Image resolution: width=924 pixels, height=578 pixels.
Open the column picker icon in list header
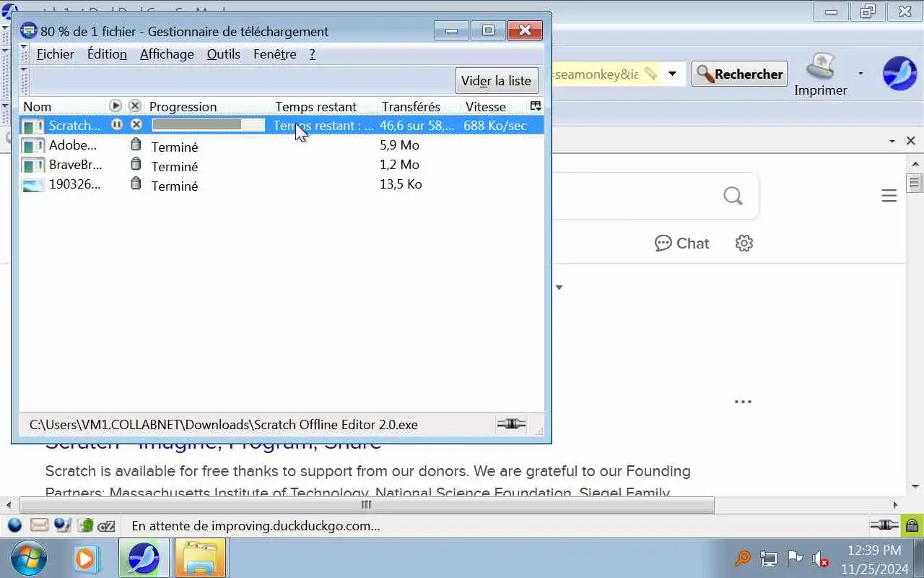point(536,106)
